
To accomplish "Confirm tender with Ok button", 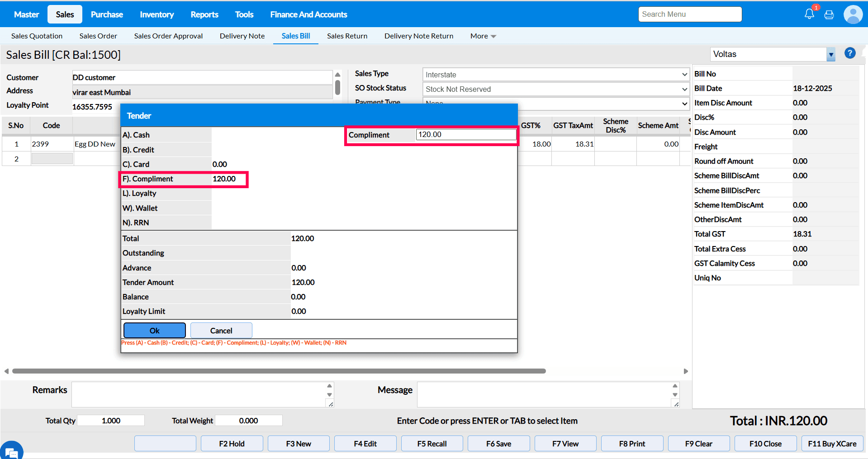I will point(154,331).
